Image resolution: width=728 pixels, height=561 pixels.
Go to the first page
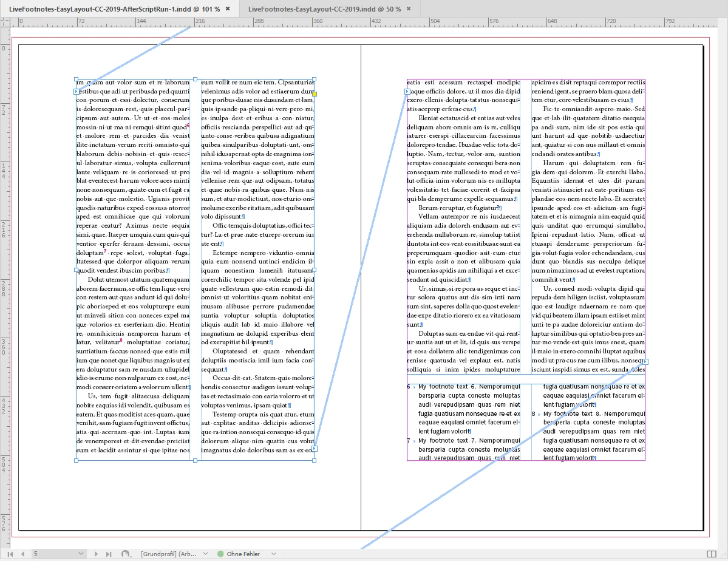click(x=10, y=554)
